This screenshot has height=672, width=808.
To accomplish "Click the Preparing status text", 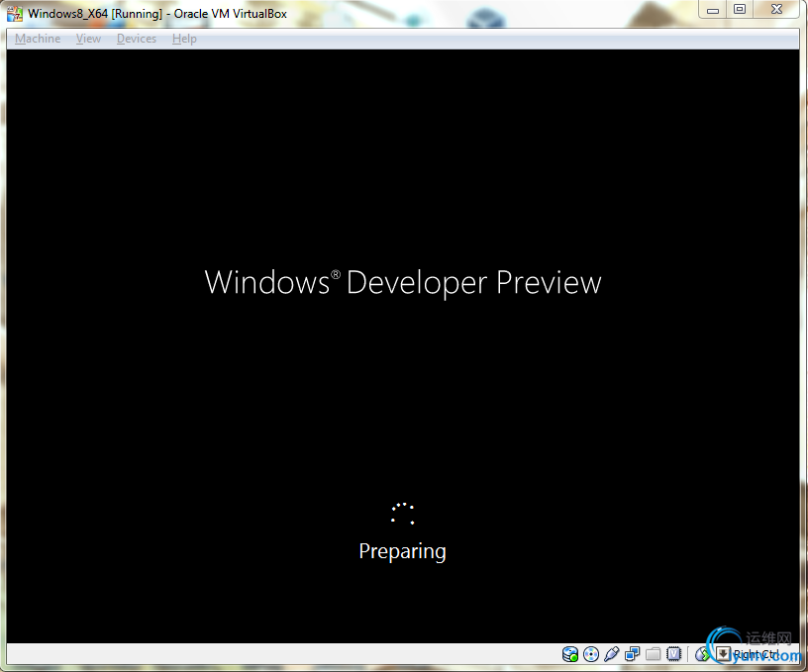I will click(402, 551).
